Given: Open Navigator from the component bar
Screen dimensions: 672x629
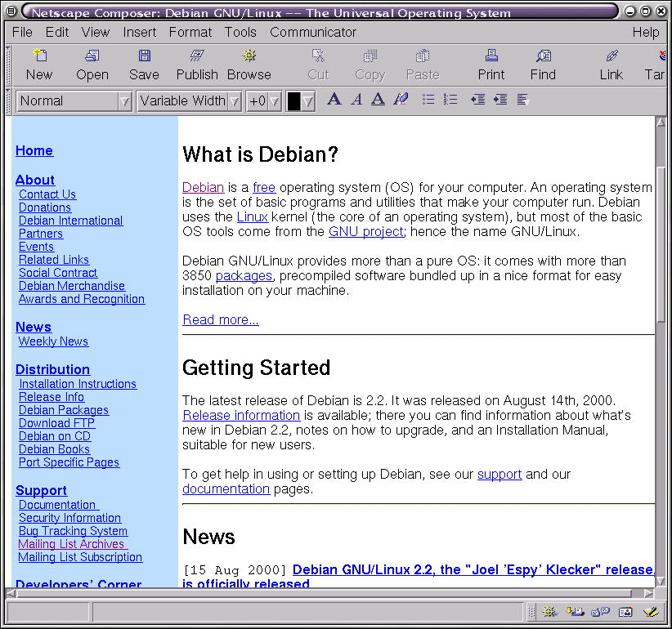Looking at the screenshot, I should tap(549, 612).
